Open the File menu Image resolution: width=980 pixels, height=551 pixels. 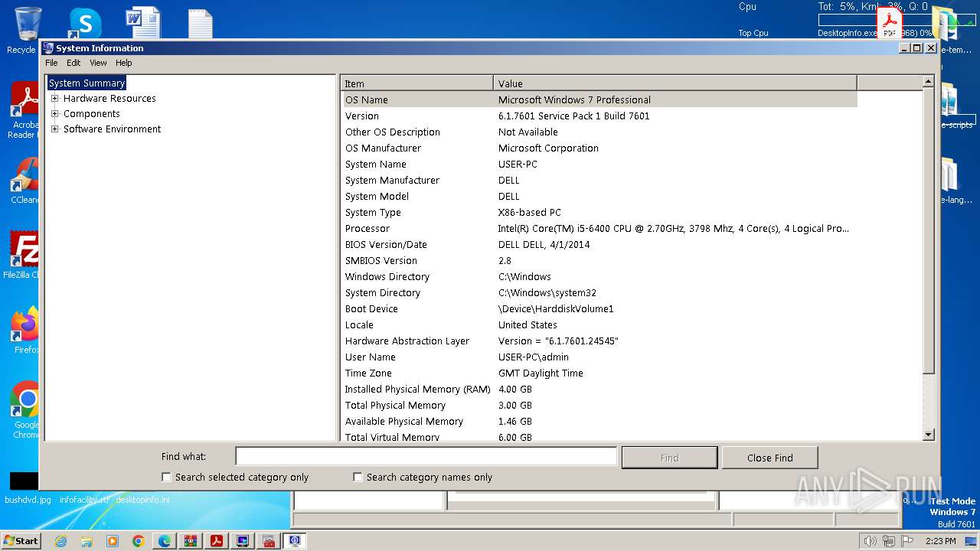51,63
